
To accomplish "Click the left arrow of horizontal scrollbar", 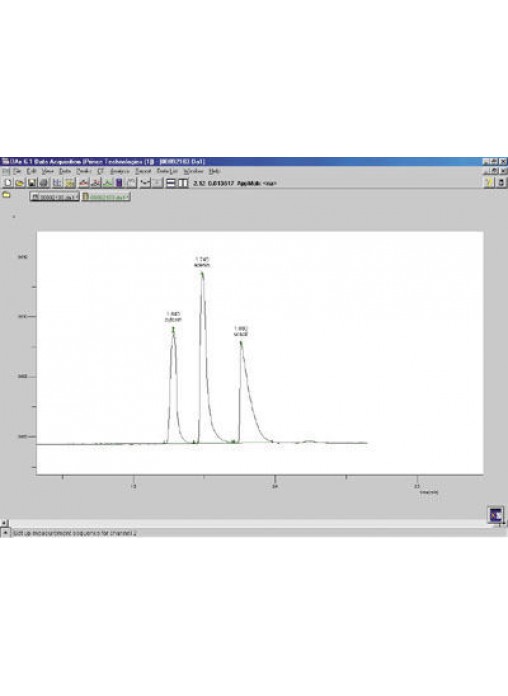I will coord(4,523).
